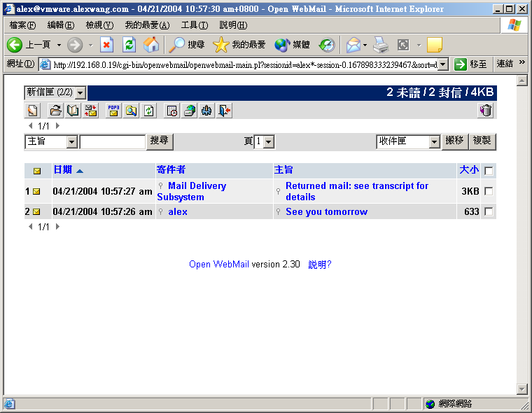Expand the 收件匣 destination folder dropdown
Image resolution: width=532 pixels, height=413 pixels.
click(433, 142)
